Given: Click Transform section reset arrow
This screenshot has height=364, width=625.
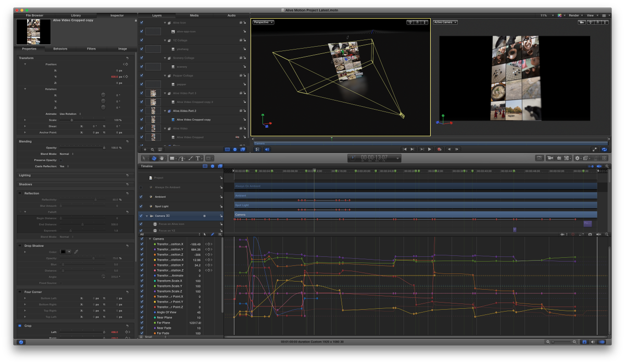Looking at the screenshot, I should tap(127, 58).
